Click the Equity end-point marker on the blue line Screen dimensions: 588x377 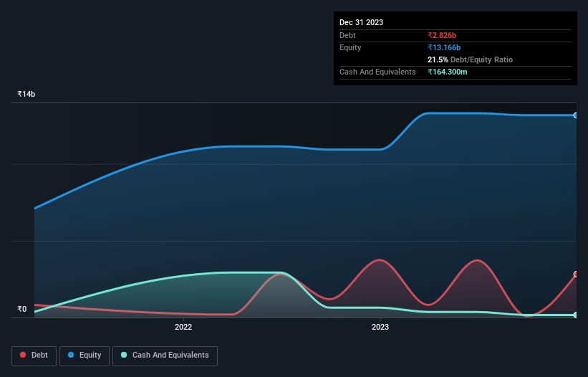pos(576,115)
